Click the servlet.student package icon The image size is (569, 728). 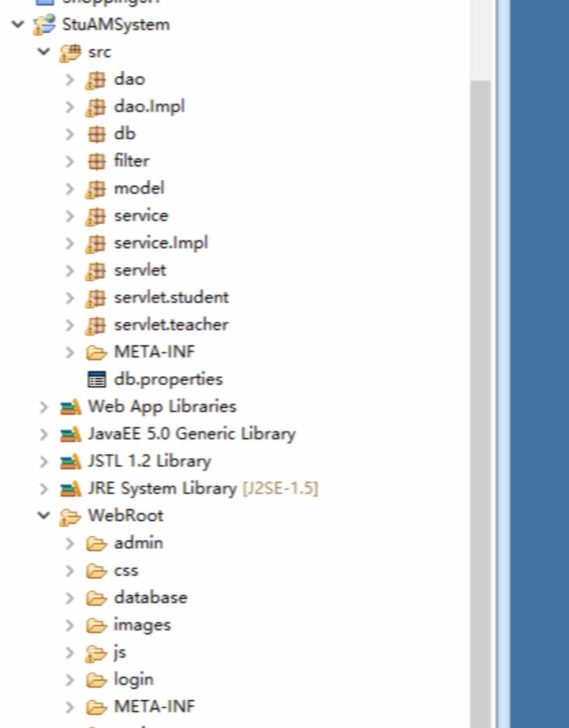pos(96,298)
